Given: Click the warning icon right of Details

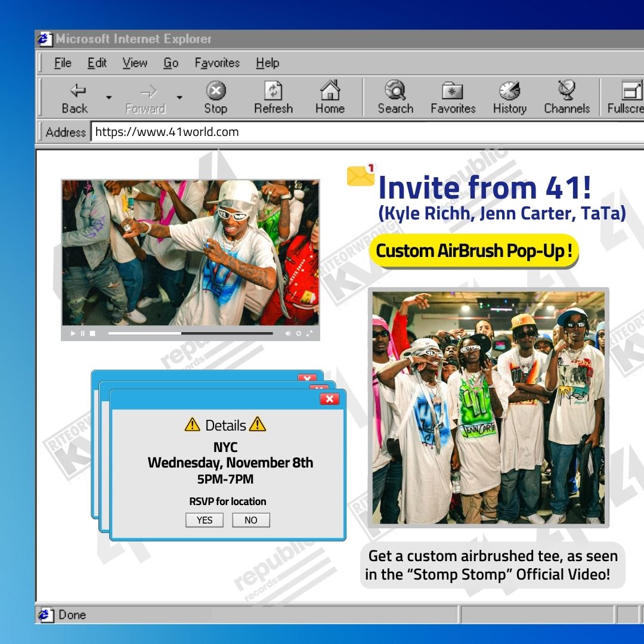Looking at the screenshot, I should pos(258,424).
